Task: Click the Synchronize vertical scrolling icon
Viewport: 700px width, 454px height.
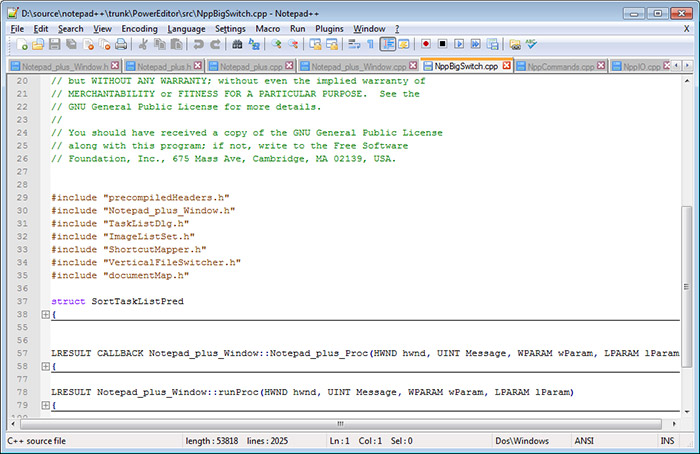Action: [x=315, y=44]
